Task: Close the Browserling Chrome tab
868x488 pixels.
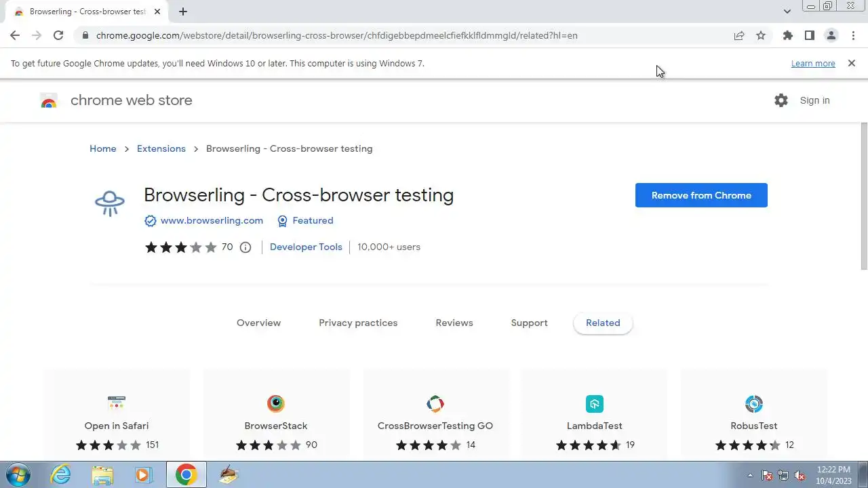Action: pyautogui.click(x=157, y=12)
